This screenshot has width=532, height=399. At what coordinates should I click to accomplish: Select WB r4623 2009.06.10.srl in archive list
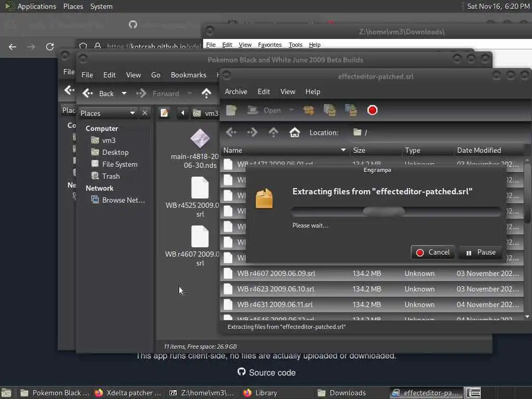372,289
